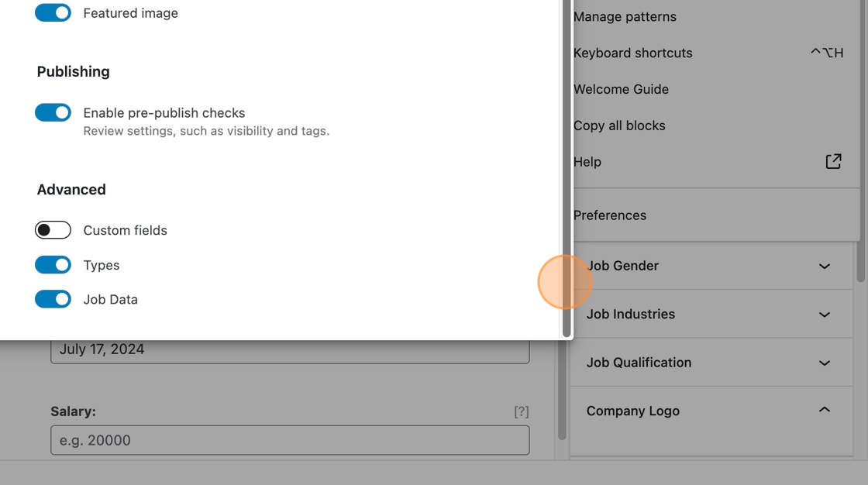
Task: Click the Publishing section heading
Action: coord(73,71)
